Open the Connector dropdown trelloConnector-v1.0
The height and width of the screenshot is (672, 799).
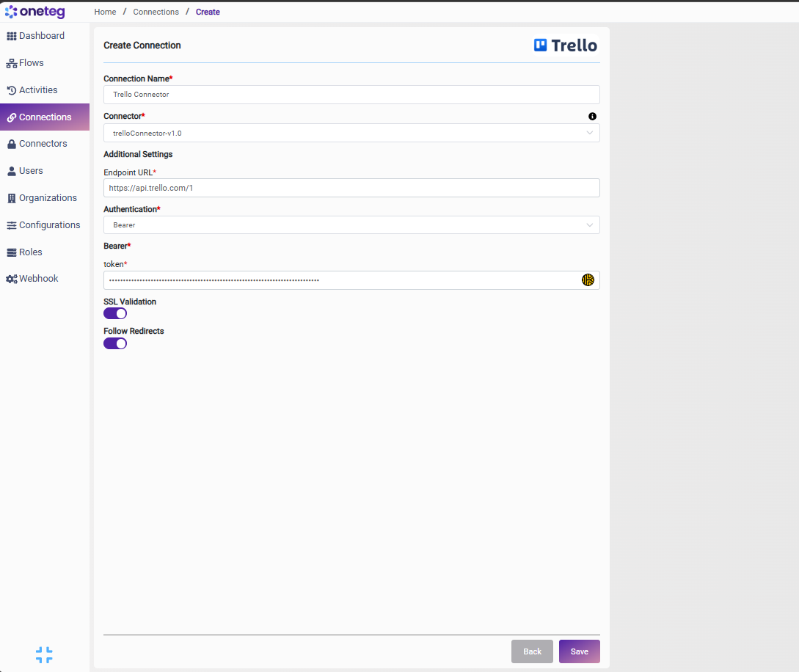click(x=351, y=133)
